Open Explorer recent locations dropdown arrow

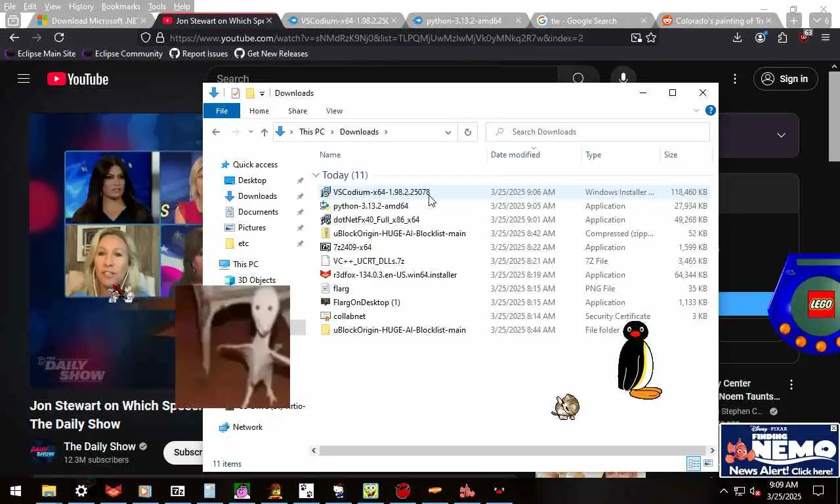[x=250, y=132]
